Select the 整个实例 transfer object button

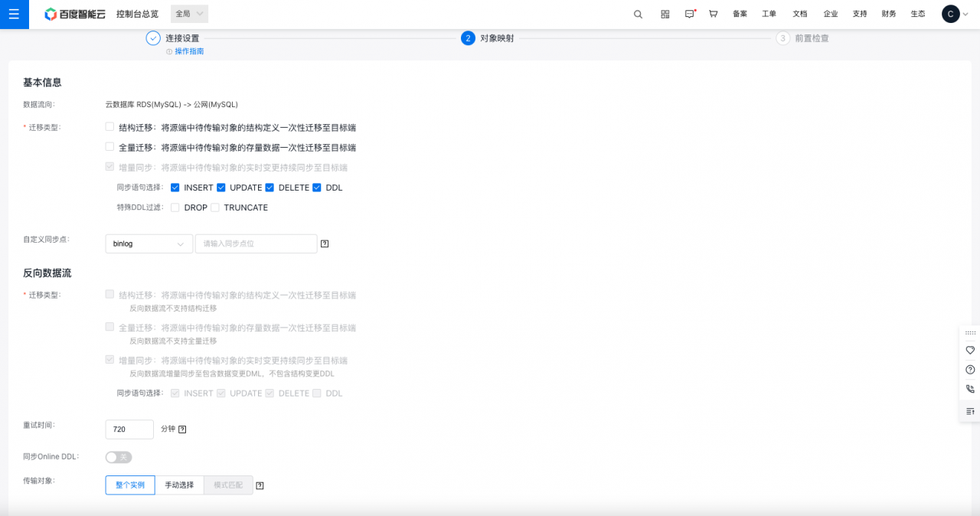pos(130,485)
